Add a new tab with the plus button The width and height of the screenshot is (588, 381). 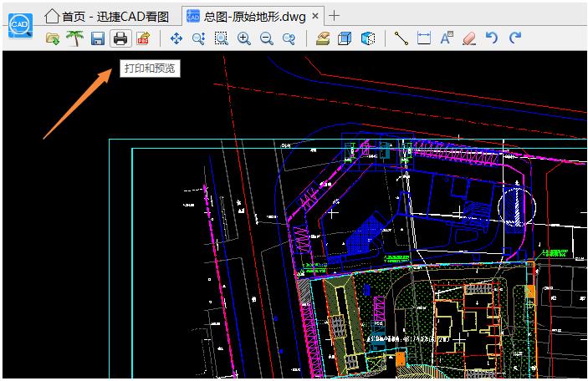334,16
